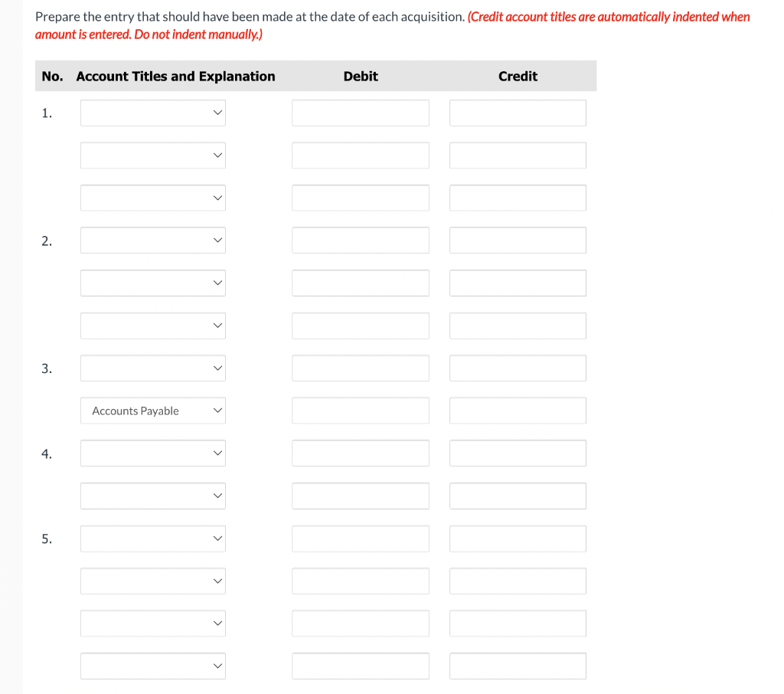Change the Accounts Payable selection in entry 3
Image resolution: width=784 pixels, height=694 pixels.
[152, 411]
